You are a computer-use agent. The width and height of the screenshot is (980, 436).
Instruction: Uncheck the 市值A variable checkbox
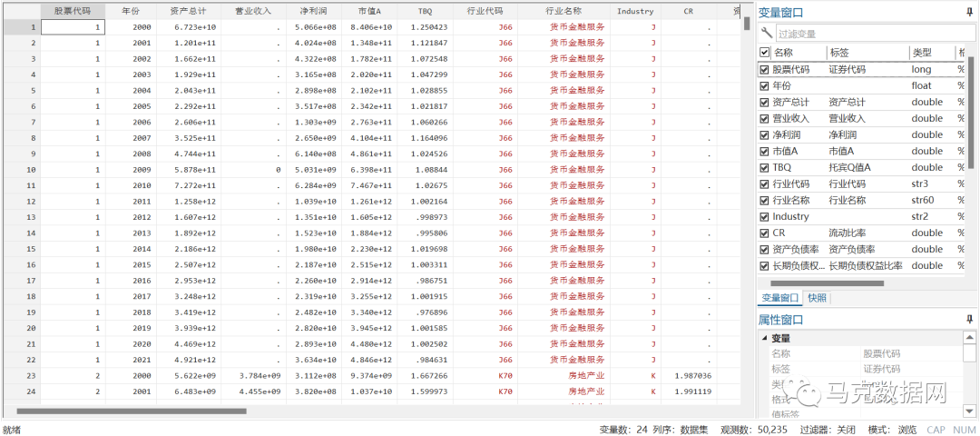tap(764, 151)
